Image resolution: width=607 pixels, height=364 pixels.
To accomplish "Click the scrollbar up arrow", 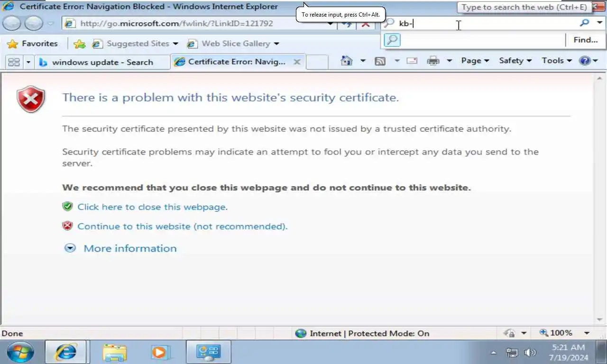I will 600,79.
